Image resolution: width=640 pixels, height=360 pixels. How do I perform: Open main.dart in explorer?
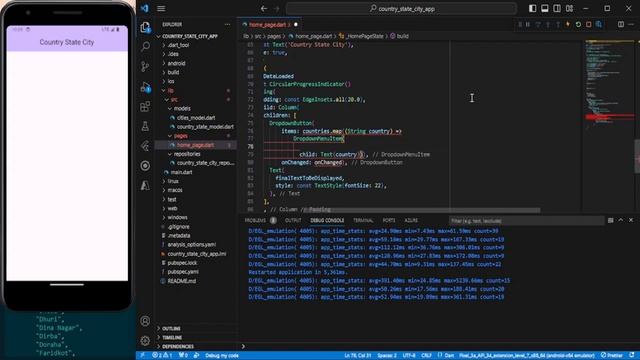[181, 172]
